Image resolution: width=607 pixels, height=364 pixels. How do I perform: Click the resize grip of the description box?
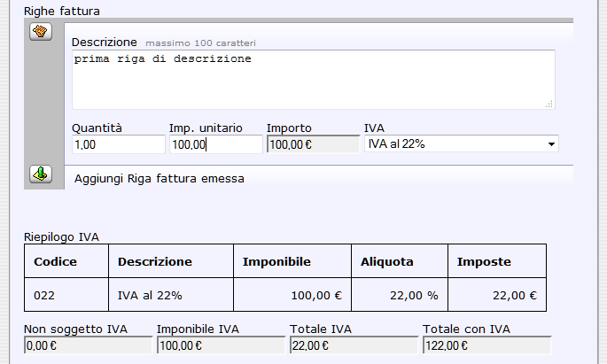549,104
